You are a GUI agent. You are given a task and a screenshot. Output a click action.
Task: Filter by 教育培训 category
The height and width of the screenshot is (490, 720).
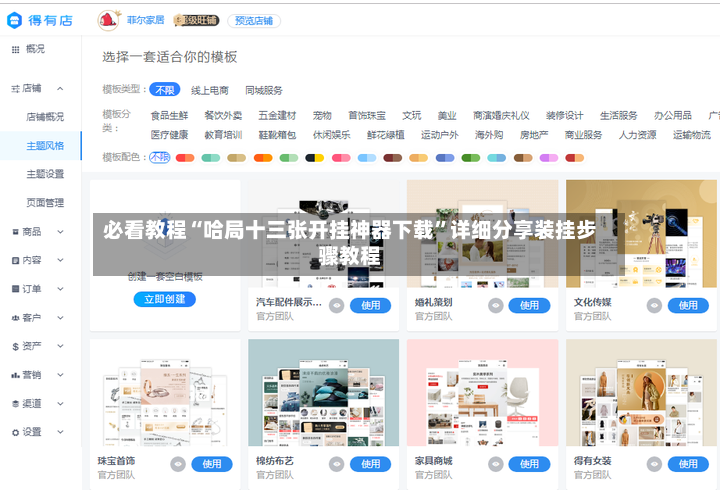(x=223, y=135)
